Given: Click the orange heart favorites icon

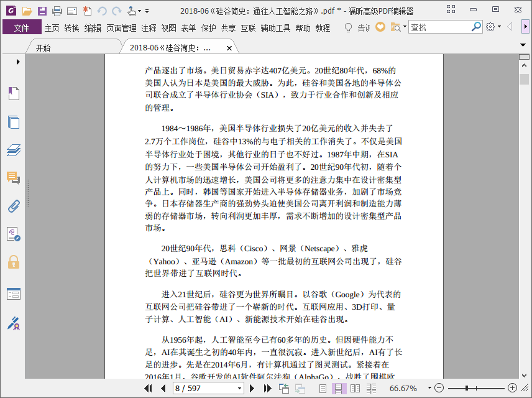Looking at the screenshot, I should tap(380, 27).
